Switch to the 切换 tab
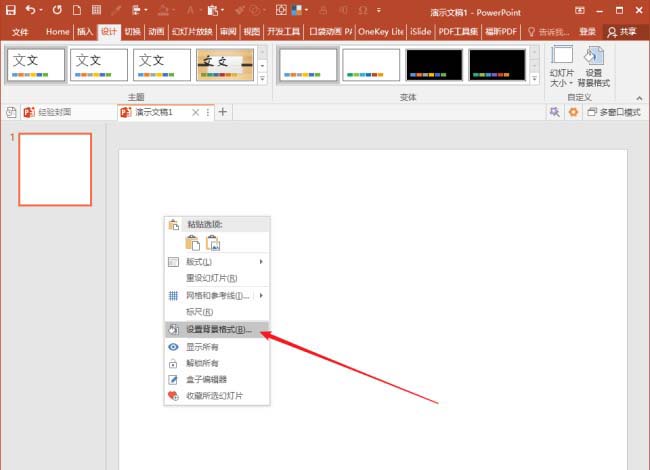This screenshot has height=470, width=650. click(x=133, y=31)
